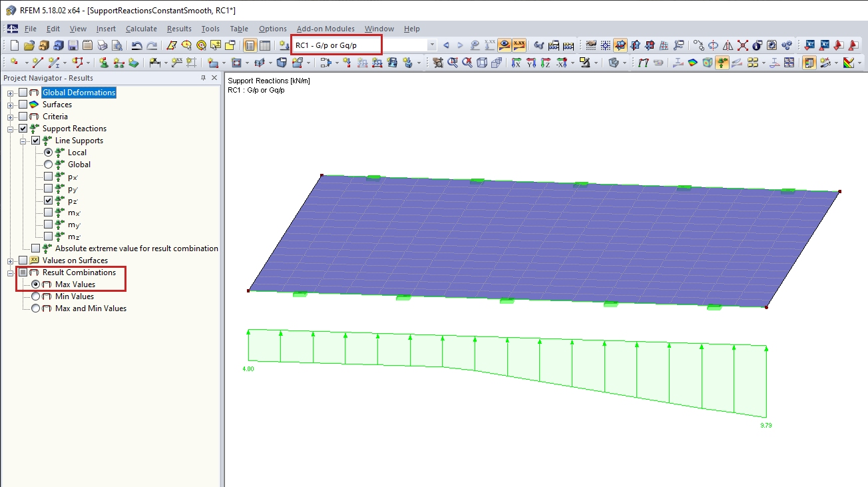Screen dimensions: 868x487
Task: Redo the last undone action
Action: tap(152, 45)
